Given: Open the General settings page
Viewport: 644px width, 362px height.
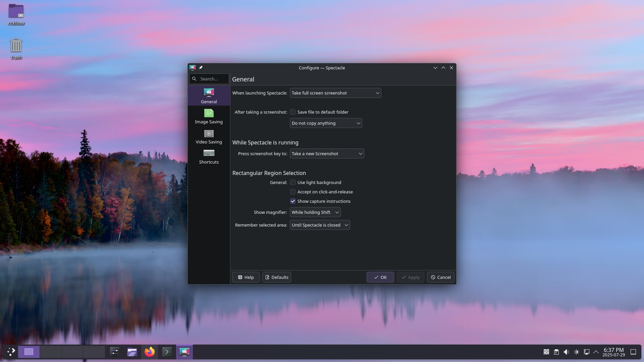Looking at the screenshot, I should [209, 96].
